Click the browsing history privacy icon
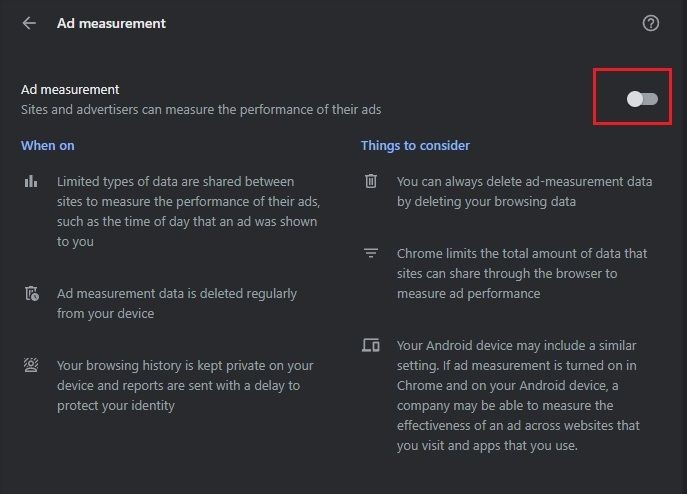Viewport: 687px width, 494px height. [31, 365]
